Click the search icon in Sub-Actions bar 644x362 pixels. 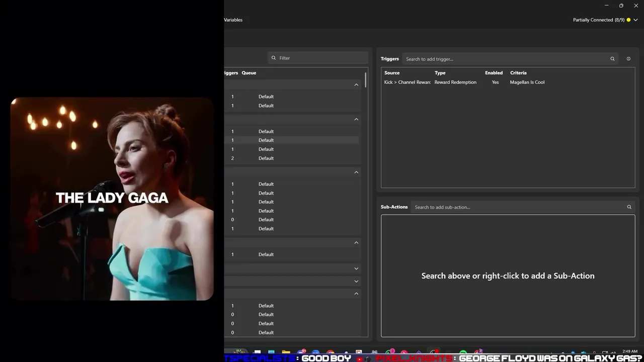[629, 207]
